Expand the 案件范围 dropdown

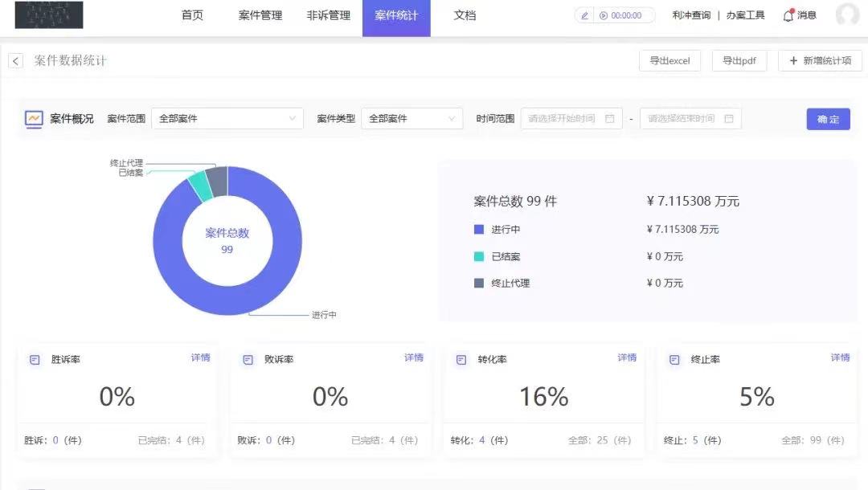click(x=227, y=119)
